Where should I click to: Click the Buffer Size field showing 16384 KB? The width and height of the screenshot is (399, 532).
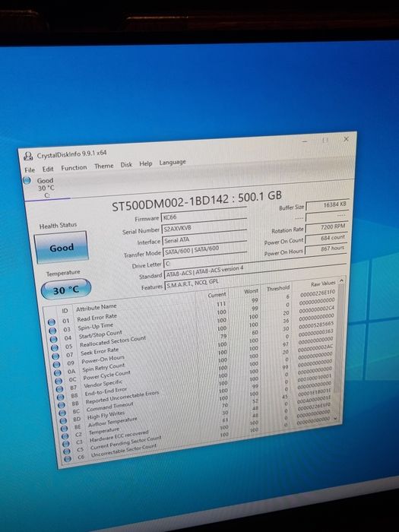[327, 205]
